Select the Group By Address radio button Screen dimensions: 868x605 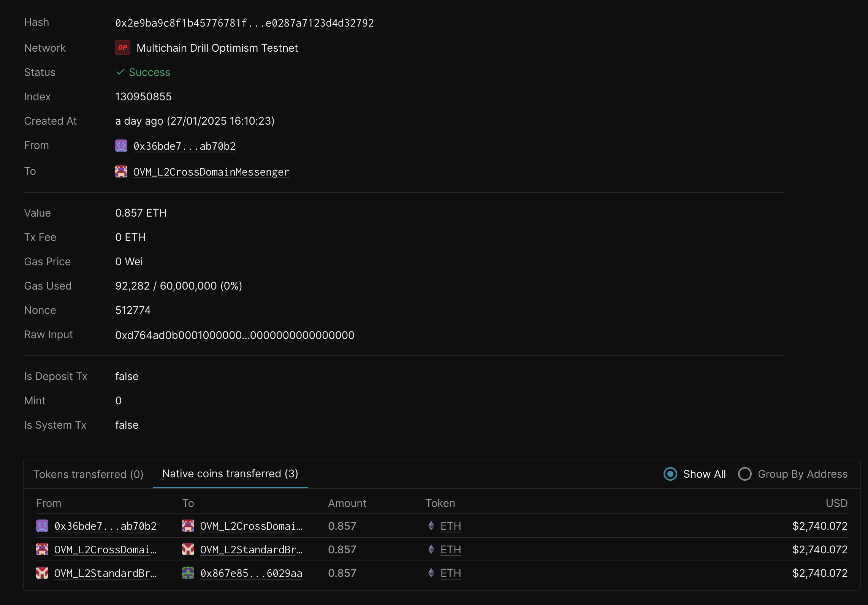[745, 474]
